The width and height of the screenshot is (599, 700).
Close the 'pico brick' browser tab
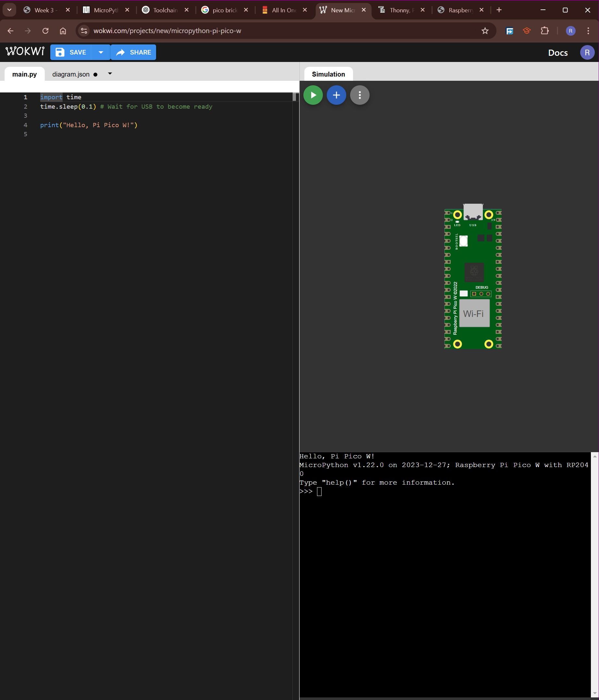[246, 10]
